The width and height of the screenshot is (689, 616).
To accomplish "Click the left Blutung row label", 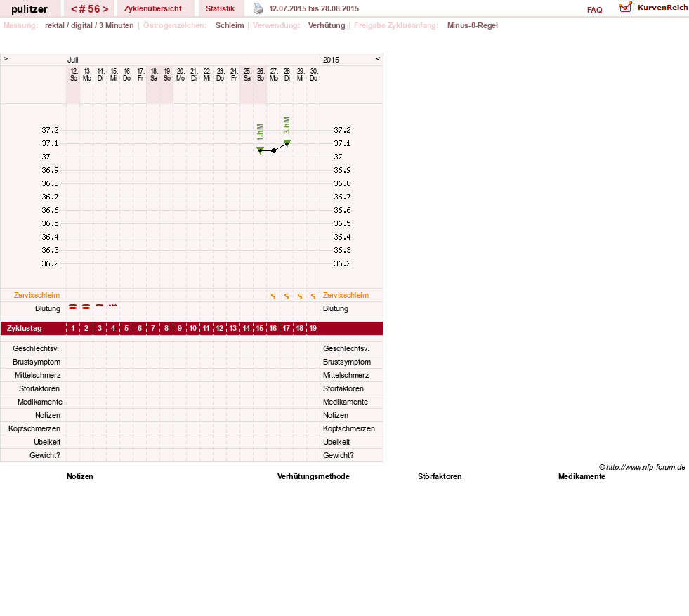I will 48,308.
